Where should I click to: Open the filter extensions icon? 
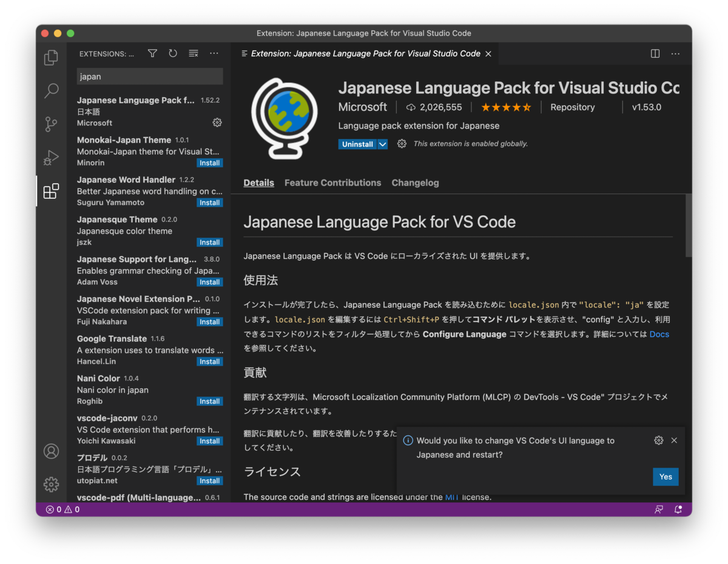pyautogui.click(x=152, y=53)
